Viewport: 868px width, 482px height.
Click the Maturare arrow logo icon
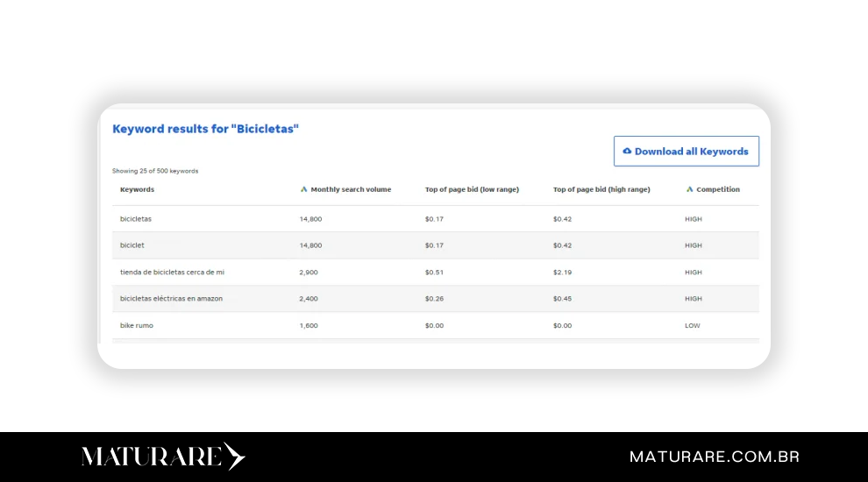tap(234, 457)
